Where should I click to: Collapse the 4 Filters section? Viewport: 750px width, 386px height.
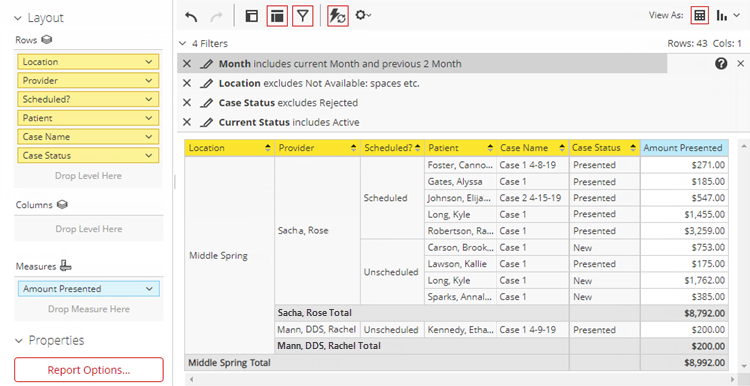tap(182, 44)
